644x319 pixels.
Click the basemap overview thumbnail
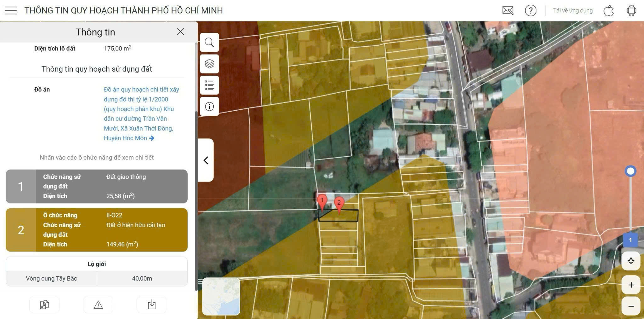click(x=221, y=296)
